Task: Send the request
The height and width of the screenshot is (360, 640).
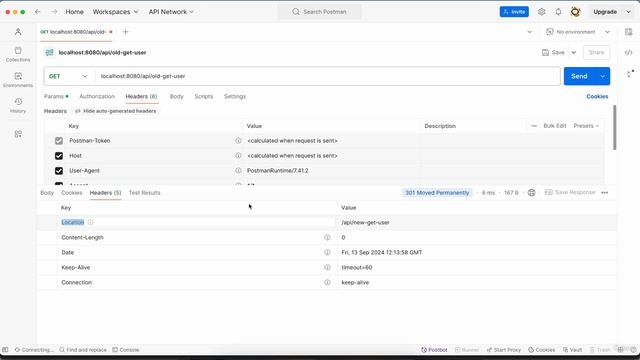Action: 579,76
